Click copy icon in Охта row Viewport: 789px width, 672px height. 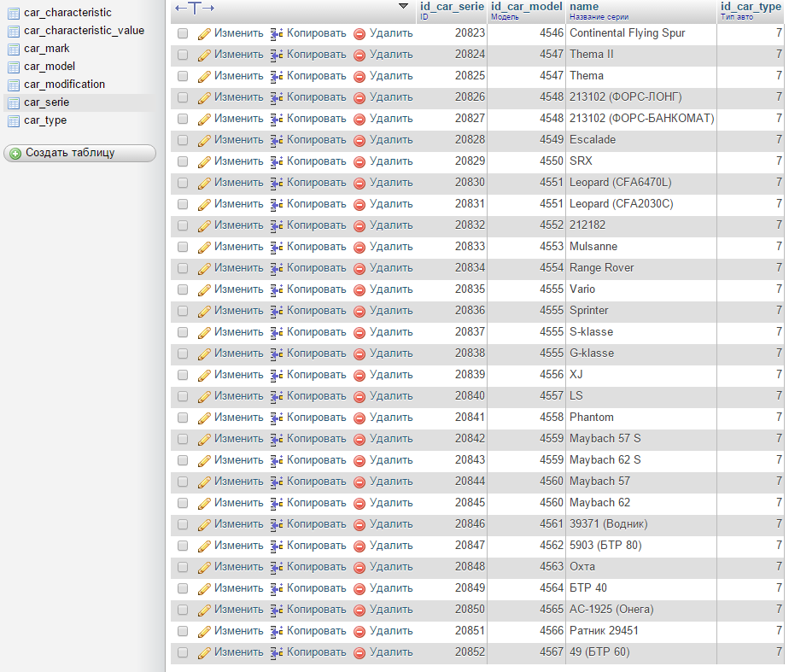tap(277, 567)
